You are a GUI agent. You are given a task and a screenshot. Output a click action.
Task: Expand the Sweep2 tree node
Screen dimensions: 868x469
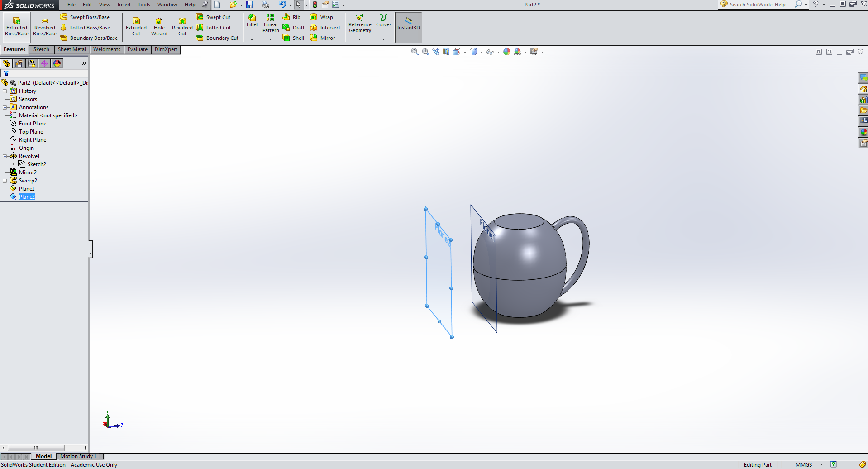(5, 181)
